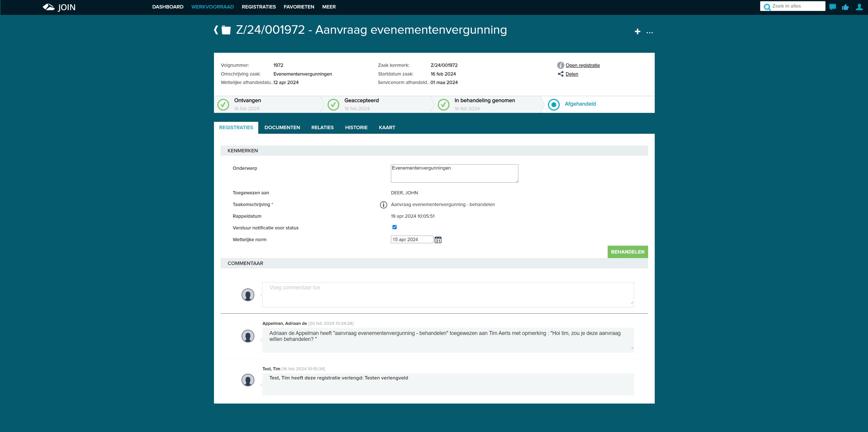Click avatar next to comment input
Screen dimensions: 868x432
pos(248,295)
